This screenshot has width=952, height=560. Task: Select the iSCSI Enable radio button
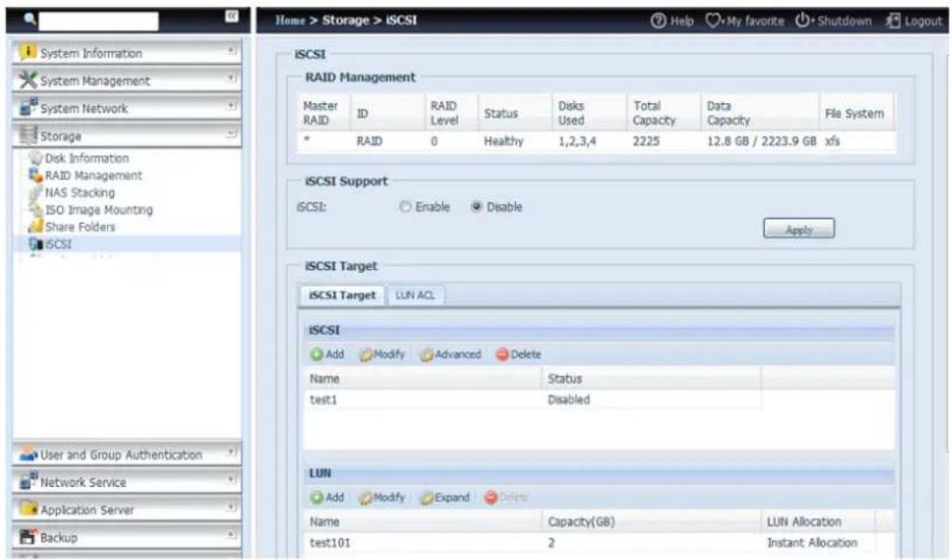pos(405,207)
